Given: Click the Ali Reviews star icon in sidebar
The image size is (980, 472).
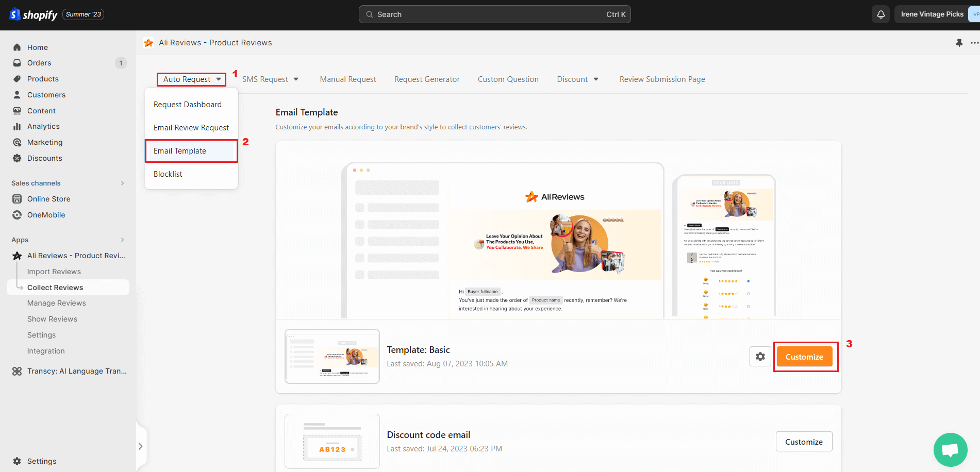Looking at the screenshot, I should click(x=17, y=256).
